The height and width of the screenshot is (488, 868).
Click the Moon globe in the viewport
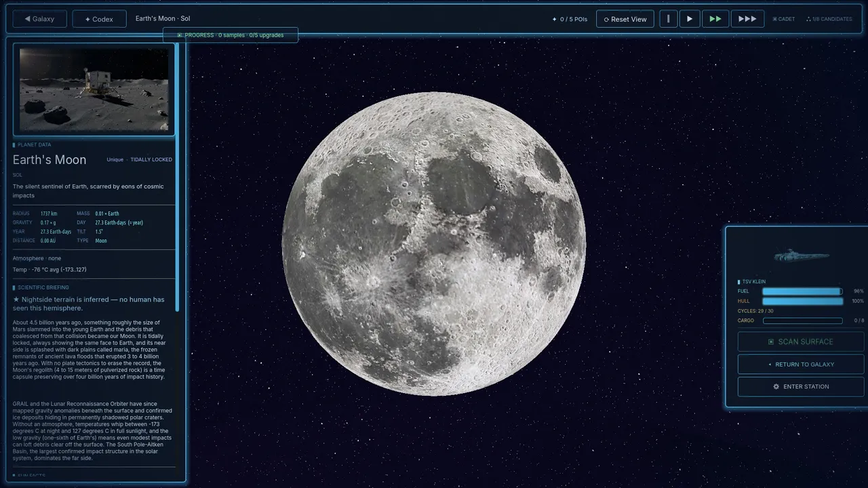tap(434, 244)
